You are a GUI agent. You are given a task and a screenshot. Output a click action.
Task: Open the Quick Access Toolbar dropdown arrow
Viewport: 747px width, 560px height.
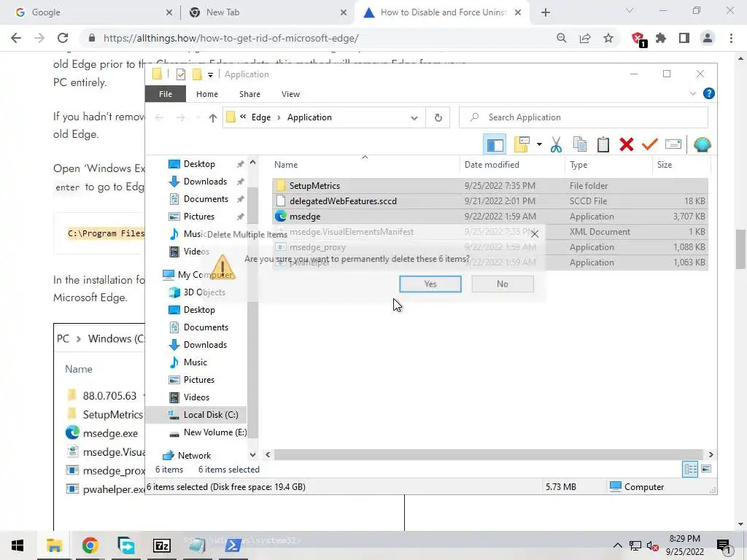(x=210, y=75)
